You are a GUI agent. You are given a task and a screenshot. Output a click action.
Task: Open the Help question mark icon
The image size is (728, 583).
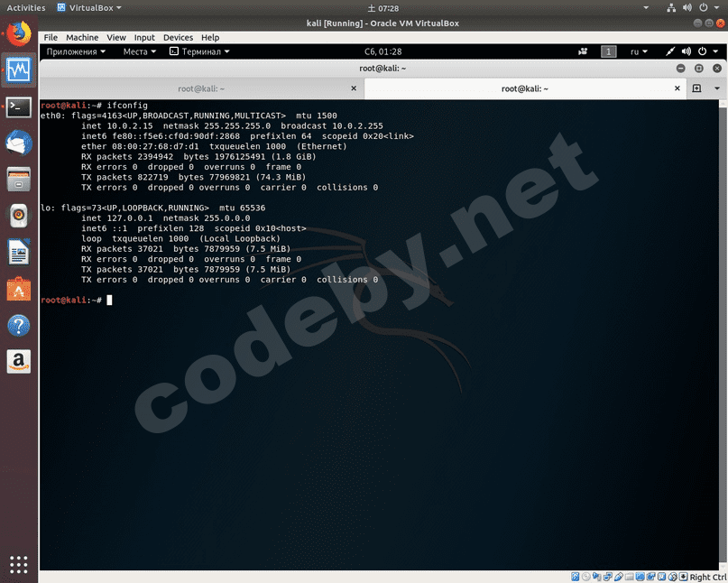[19, 325]
